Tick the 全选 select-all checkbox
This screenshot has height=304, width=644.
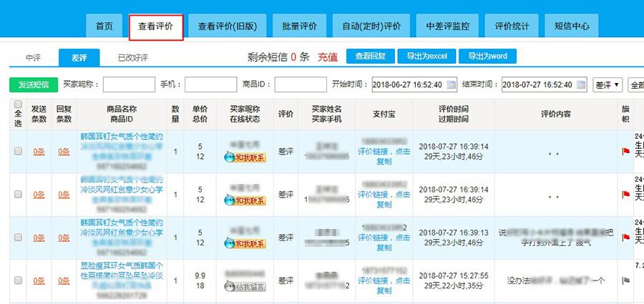pyautogui.click(x=18, y=104)
